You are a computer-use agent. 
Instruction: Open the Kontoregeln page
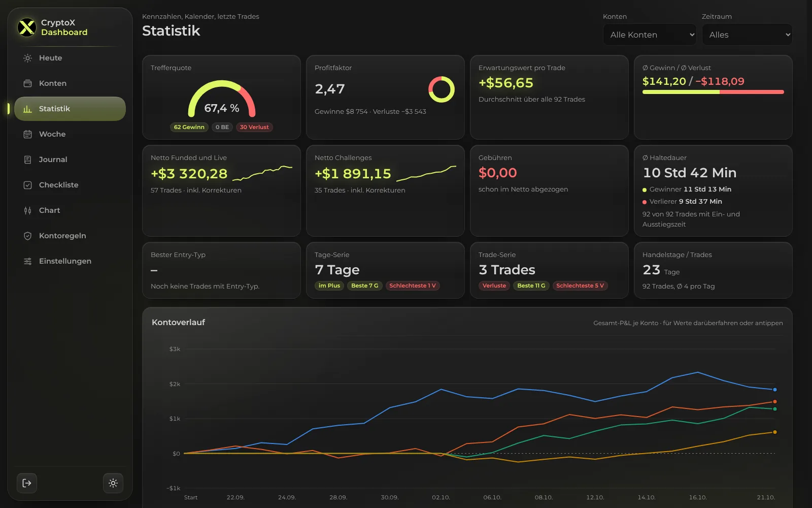[x=70, y=236]
